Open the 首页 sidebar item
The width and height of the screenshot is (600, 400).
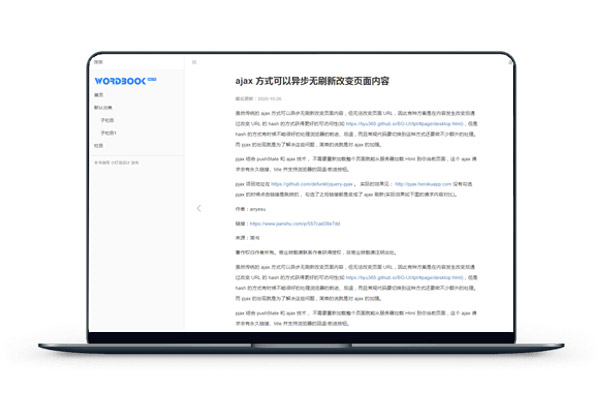(x=99, y=96)
